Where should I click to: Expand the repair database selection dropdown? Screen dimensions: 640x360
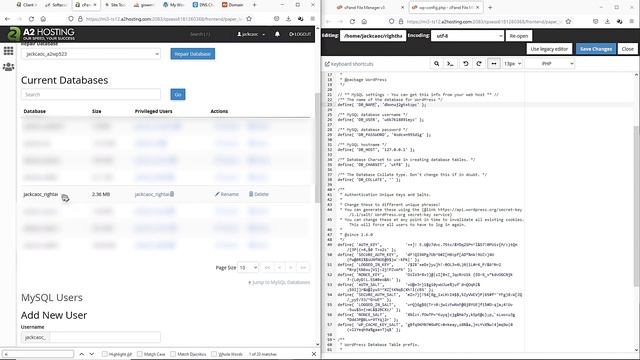click(x=91, y=54)
